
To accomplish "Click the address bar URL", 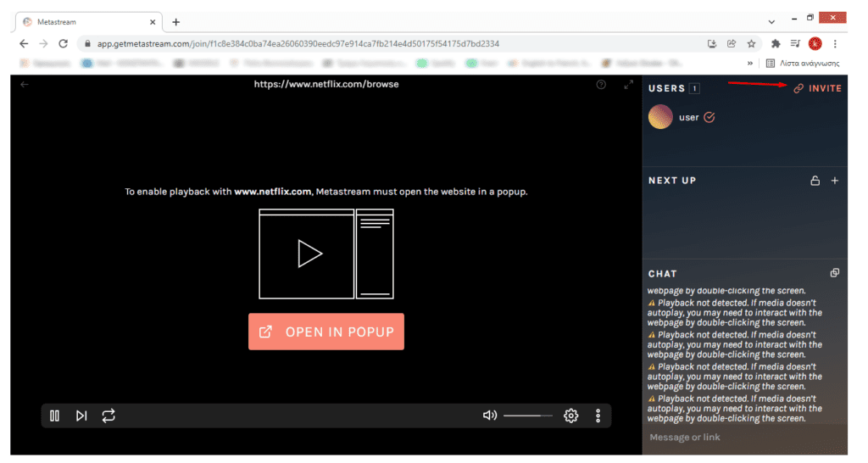I will 298,44.
